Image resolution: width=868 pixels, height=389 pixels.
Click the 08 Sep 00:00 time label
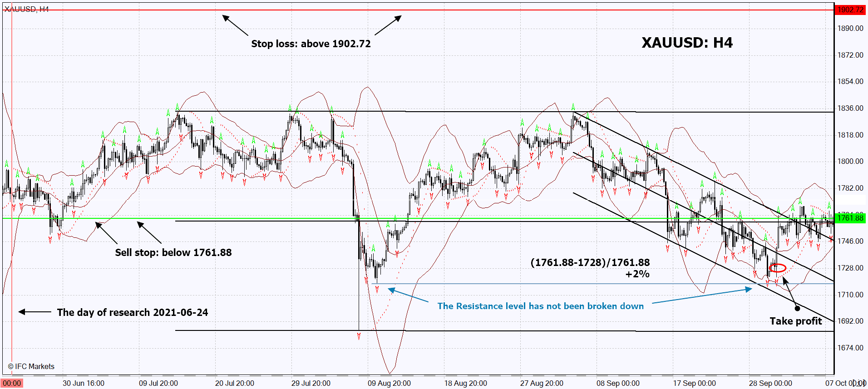click(x=618, y=383)
